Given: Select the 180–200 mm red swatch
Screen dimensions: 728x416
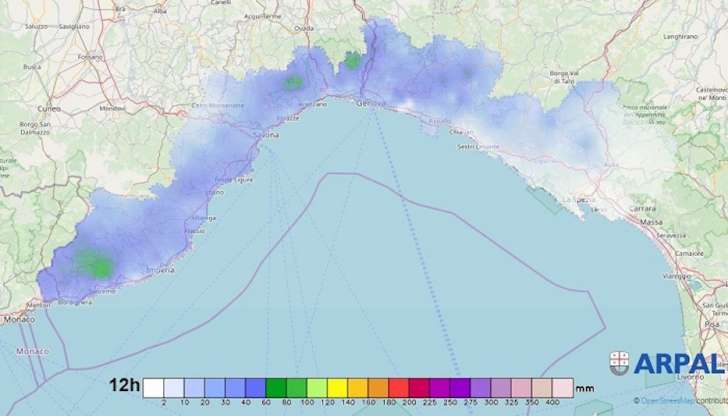Looking at the screenshot, I should [x=398, y=388].
